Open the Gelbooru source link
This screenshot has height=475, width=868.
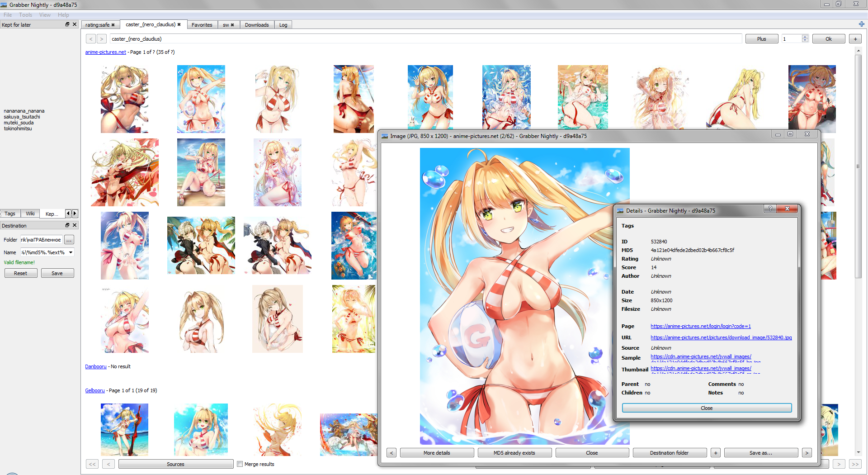(95, 390)
